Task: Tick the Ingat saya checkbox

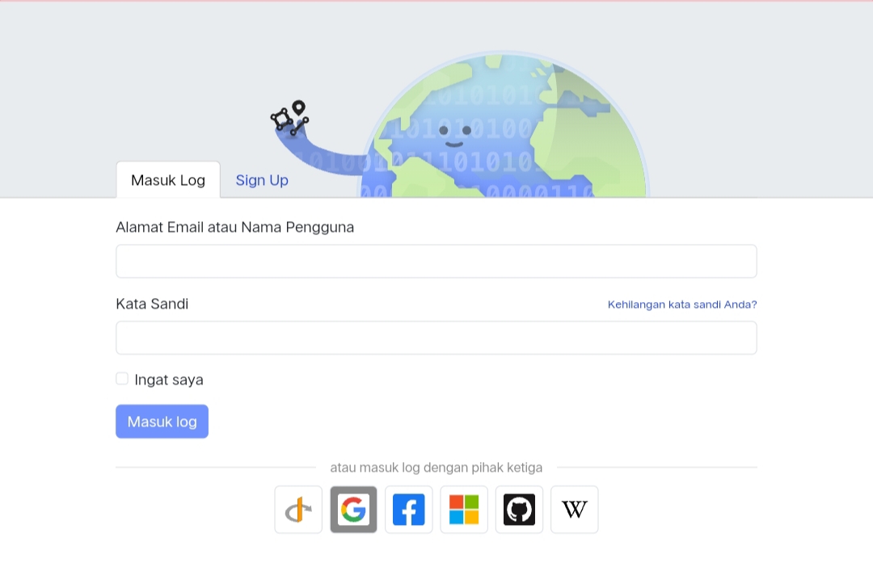Action: [122, 379]
